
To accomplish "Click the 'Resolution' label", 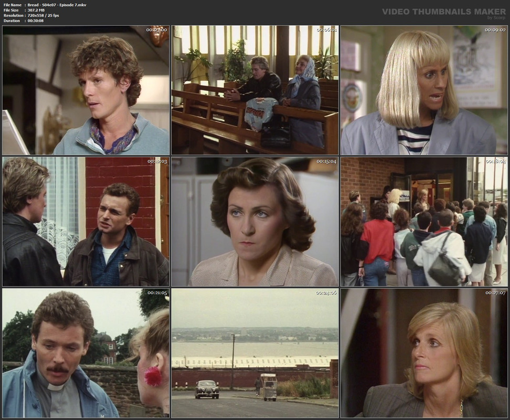I will click(13, 15).
